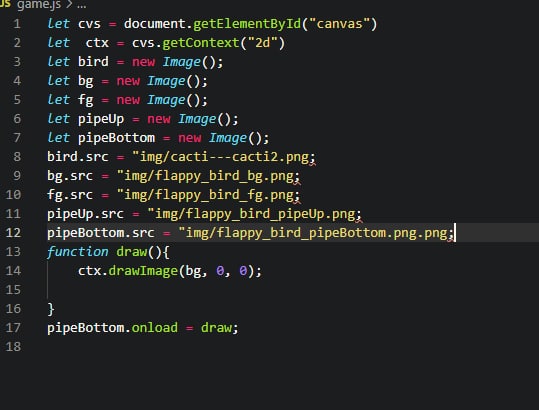Click line number 17 in gutter
Screen dimensions: 539x410
coord(13,328)
